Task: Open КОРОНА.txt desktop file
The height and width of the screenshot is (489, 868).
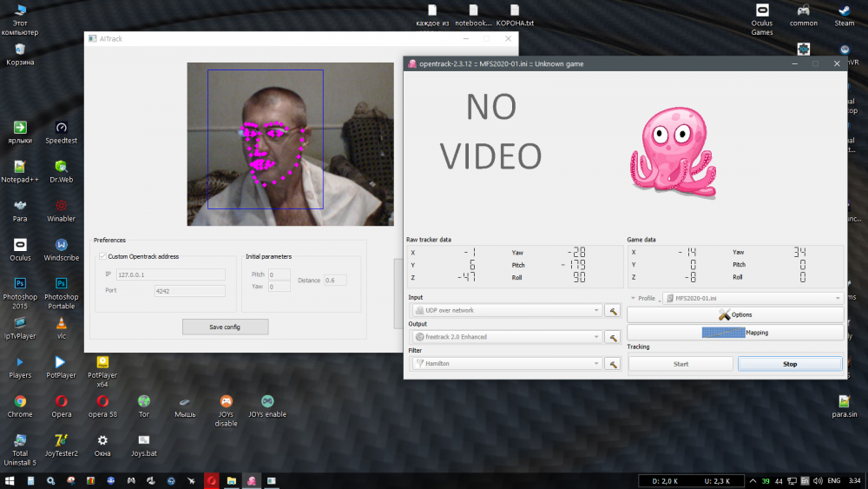Action: click(515, 16)
